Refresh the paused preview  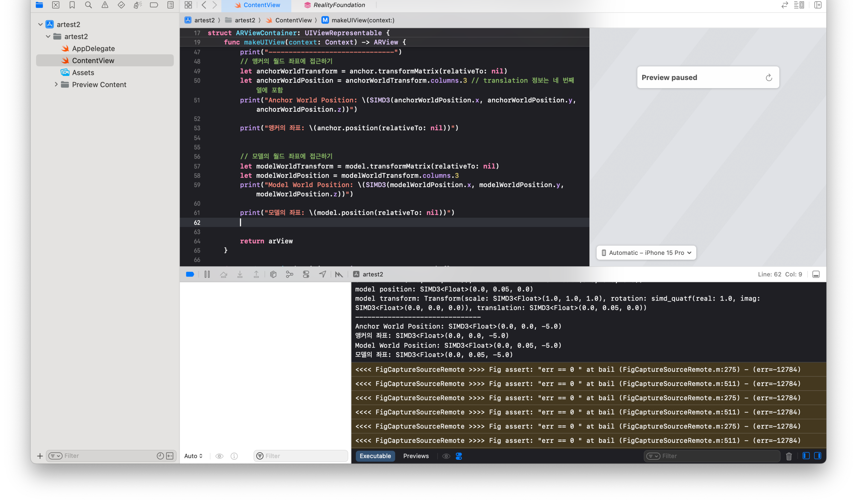tap(768, 77)
